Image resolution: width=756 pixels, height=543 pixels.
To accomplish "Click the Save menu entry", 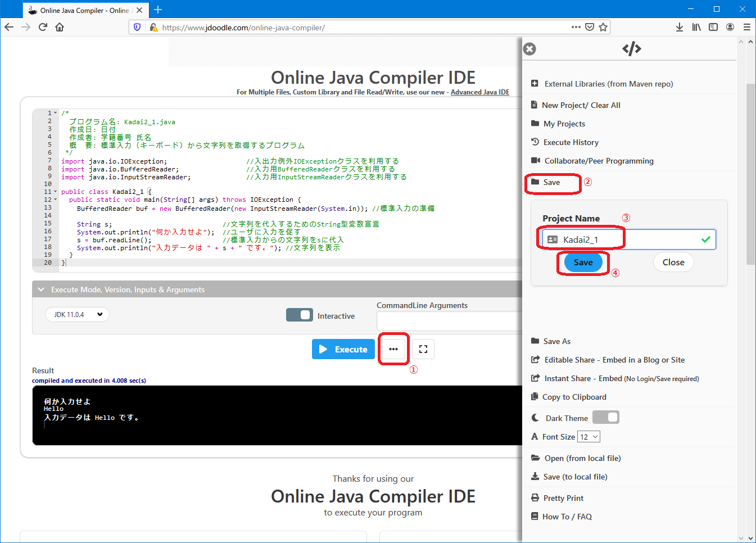I will pos(546,182).
